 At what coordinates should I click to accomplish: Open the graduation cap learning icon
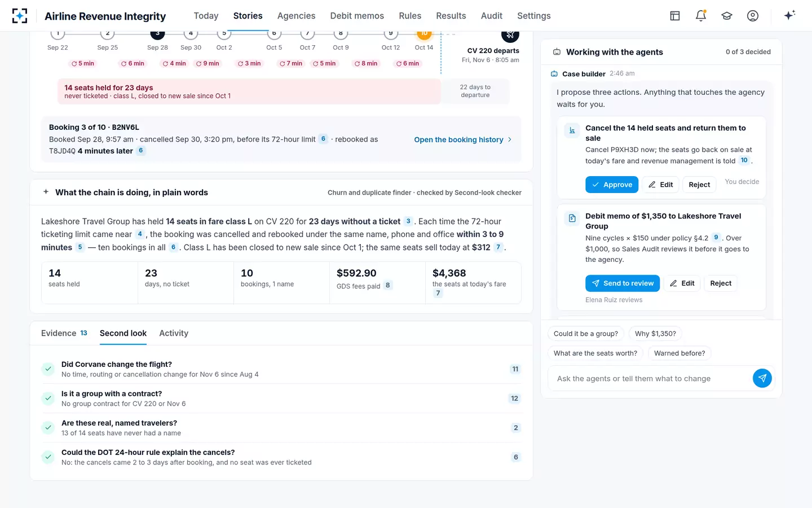point(727,16)
